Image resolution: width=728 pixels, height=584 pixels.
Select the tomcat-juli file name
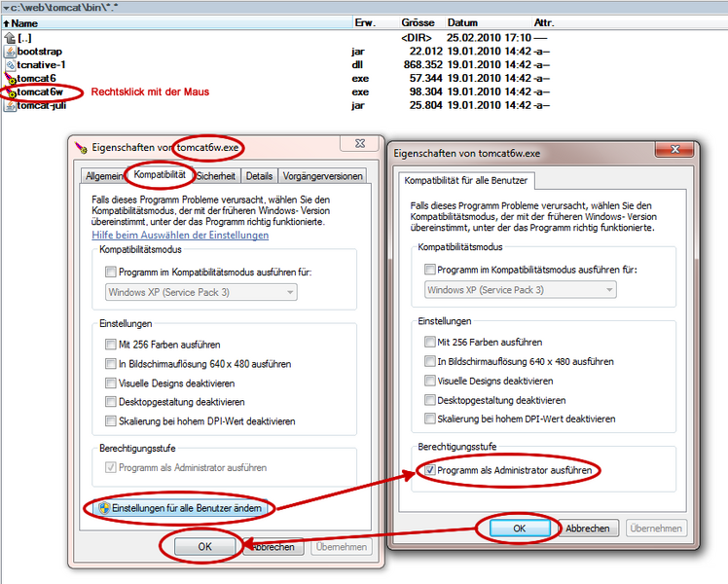click(x=42, y=105)
